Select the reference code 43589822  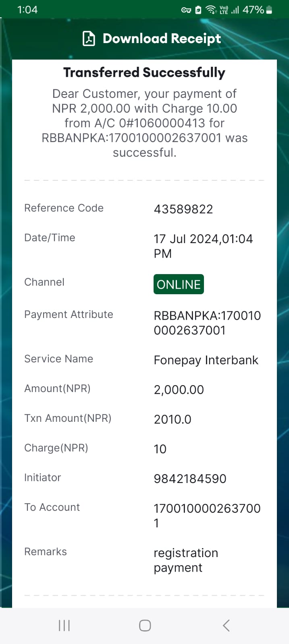[x=183, y=209]
